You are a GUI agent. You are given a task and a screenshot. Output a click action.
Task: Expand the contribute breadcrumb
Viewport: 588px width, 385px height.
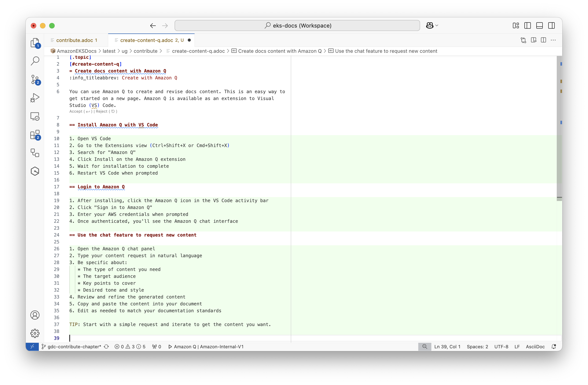(x=146, y=51)
